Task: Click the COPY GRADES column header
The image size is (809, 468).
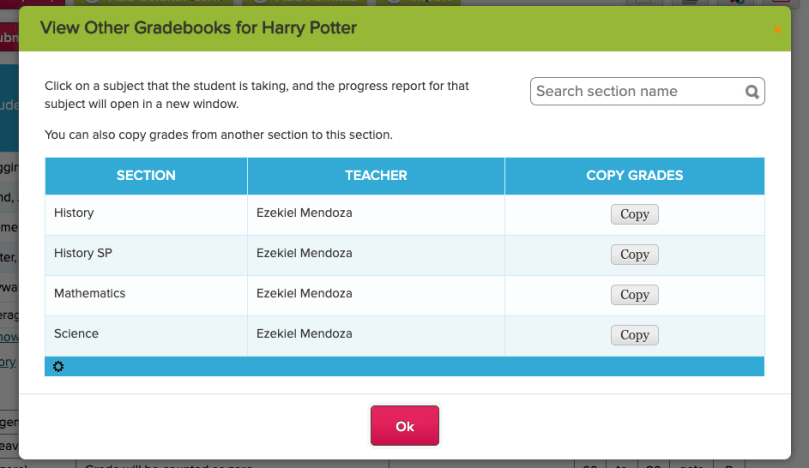Action: [x=635, y=175]
